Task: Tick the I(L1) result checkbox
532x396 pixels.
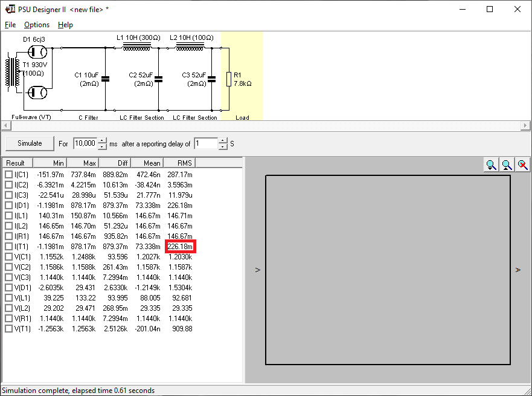Action: 9,216
